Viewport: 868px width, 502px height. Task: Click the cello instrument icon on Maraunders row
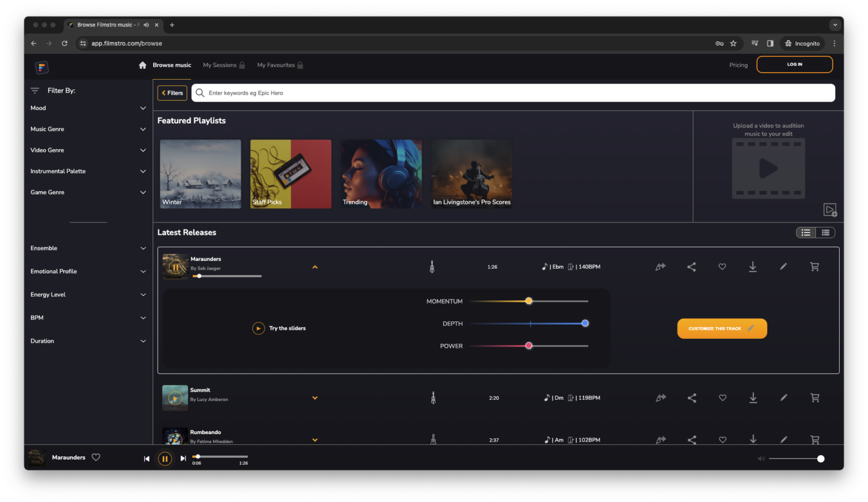432,267
